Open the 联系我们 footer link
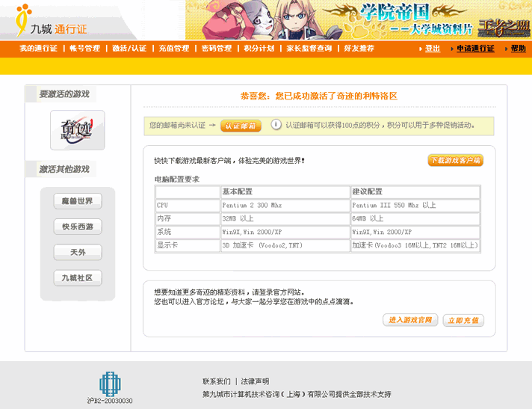This screenshot has height=409, width=532. click(217, 381)
